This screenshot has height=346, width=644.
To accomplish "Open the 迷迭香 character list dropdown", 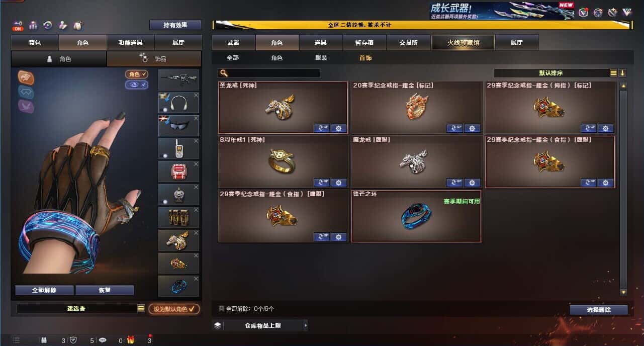I will [x=141, y=308].
